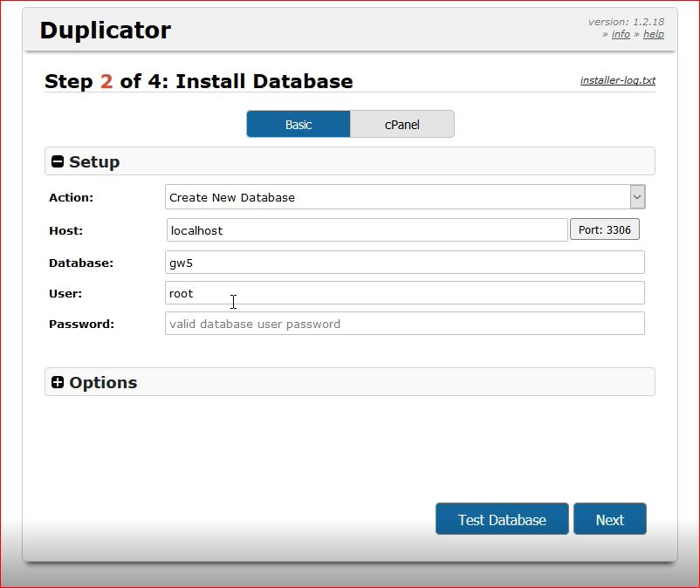Click the Options section header title
700x588 pixels.
(103, 382)
